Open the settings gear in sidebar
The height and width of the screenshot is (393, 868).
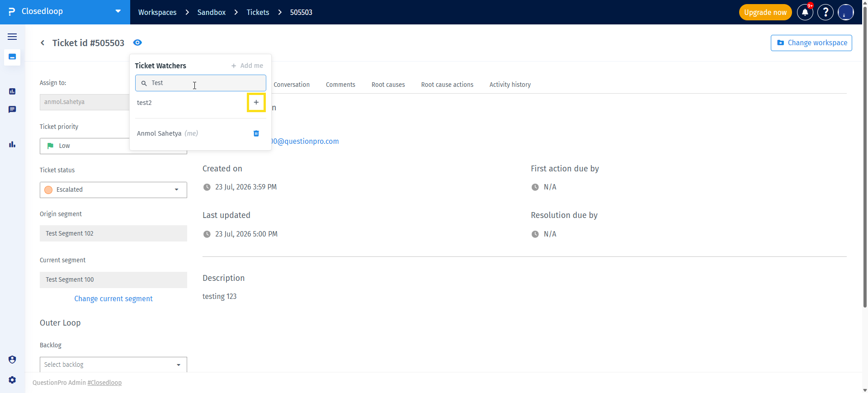point(12,380)
